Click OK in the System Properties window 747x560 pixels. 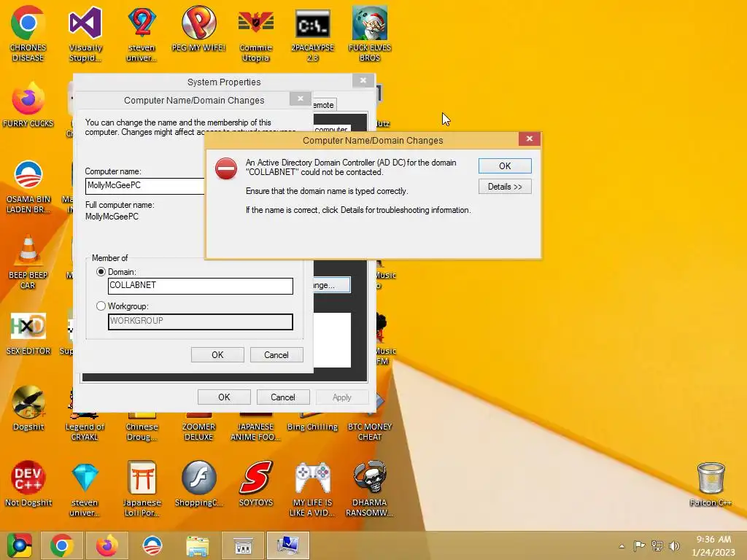tap(224, 397)
